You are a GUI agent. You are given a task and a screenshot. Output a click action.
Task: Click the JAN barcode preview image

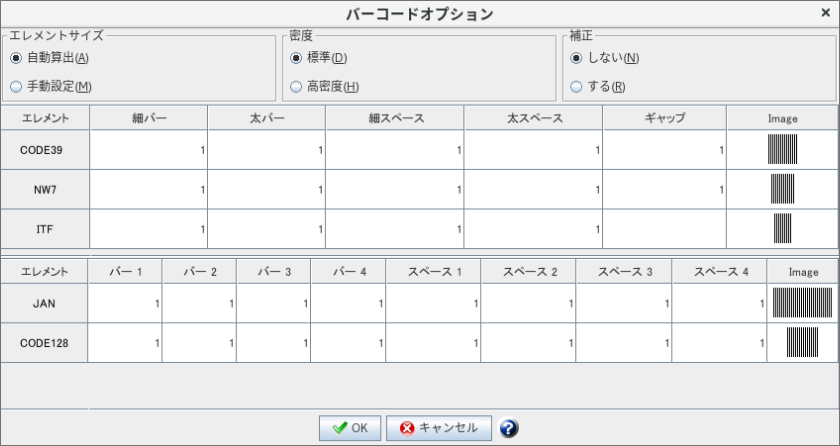803,303
